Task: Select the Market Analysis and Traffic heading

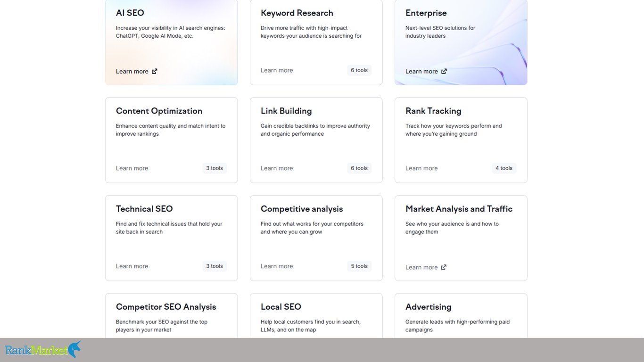Action: coord(459,209)
